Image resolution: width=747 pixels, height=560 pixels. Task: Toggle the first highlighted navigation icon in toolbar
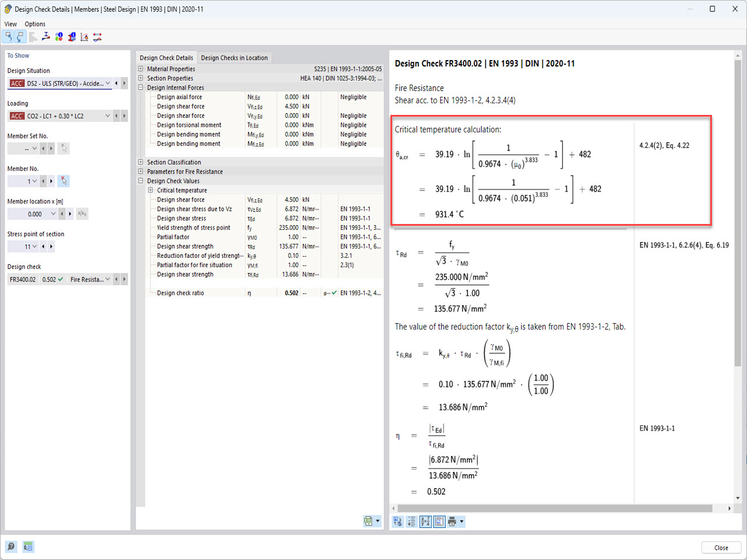(8, 36)
